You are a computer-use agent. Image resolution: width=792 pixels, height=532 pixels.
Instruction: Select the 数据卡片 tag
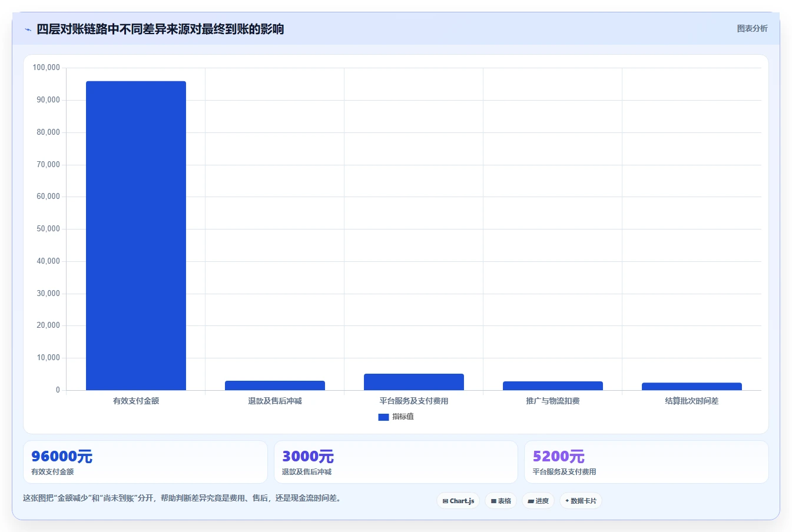click(581, 501)
